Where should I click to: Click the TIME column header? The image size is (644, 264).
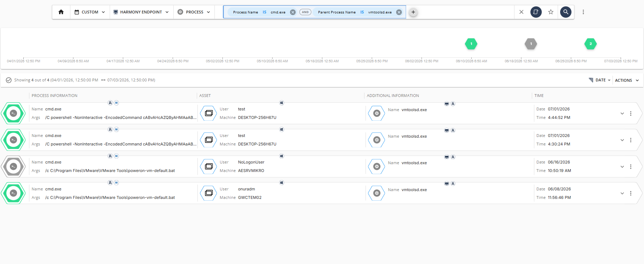coord(539,96)
